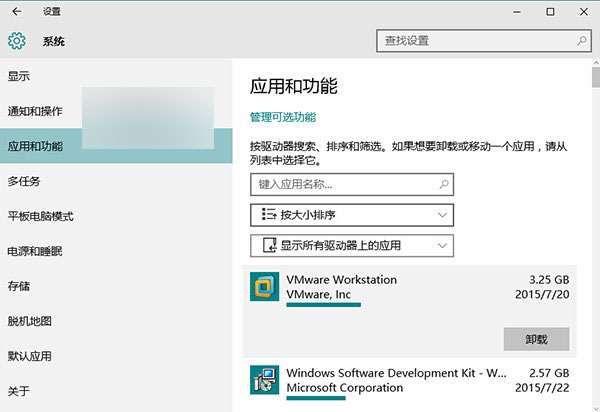Click the sort list icon beside 按大小排序
This screenshot has width=600, height=412.
tap(268, 214)
